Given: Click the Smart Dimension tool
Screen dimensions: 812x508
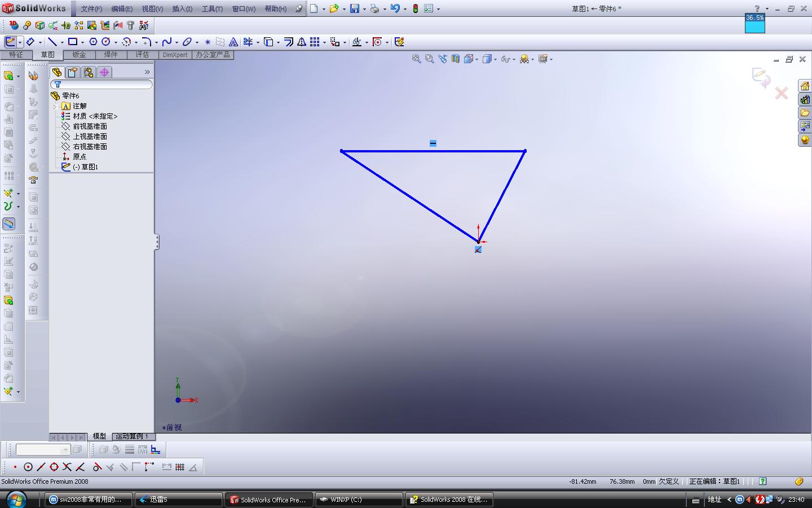Looking at the screenshot, I should [x=30, y=42].
